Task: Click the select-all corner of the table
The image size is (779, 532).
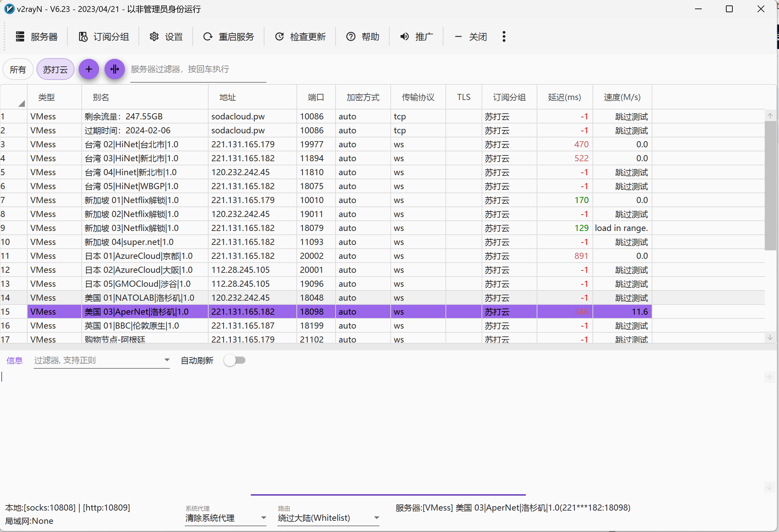Action: (14, 97)
